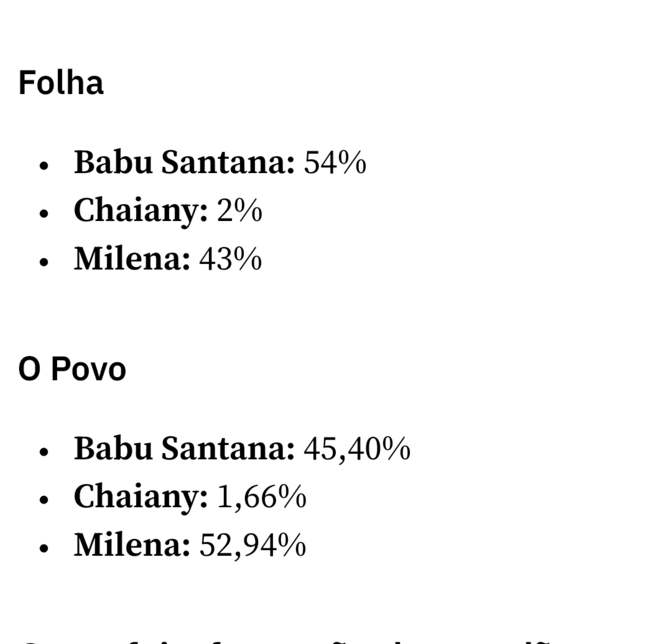Click the 2% value for Chaiany
Image resolution: width=670 pixels, height=644 pixels.
point(240,211)
